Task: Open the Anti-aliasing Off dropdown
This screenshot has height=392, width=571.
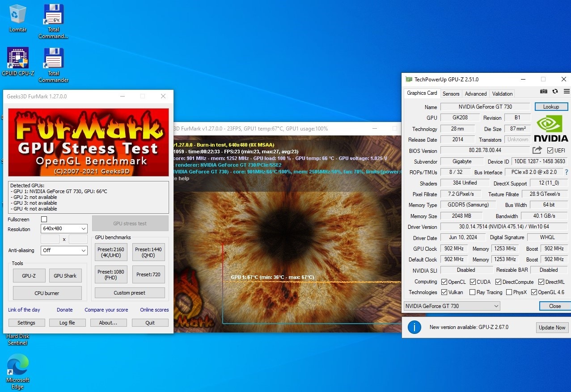Action: pyautogui.click(x=63, y=250)
